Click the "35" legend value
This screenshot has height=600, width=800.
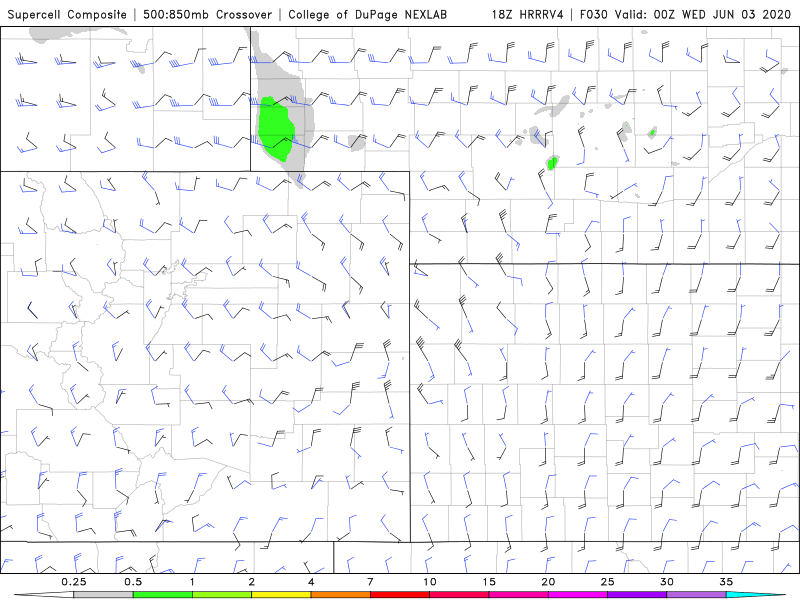[726, 582]
